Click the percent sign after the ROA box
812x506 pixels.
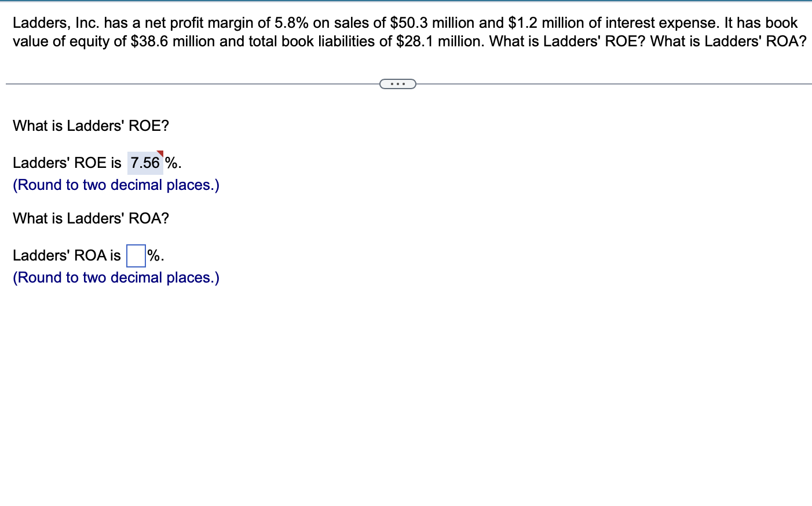[153, 255]
